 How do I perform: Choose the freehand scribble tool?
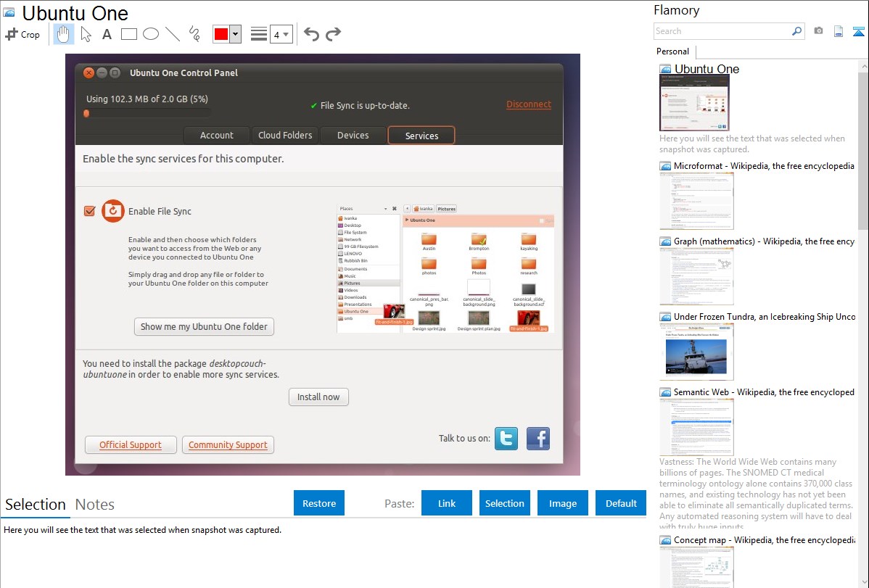tap(194, 34)
